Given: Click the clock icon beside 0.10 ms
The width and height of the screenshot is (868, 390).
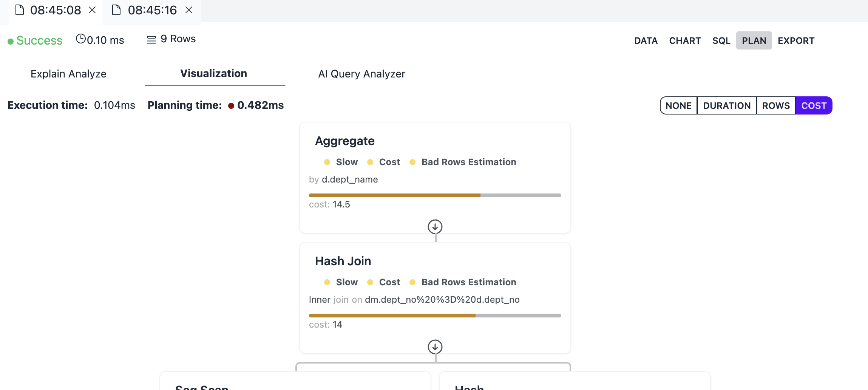Looking at the screenshot, I should pyautogui.click(x=80, y=39).
